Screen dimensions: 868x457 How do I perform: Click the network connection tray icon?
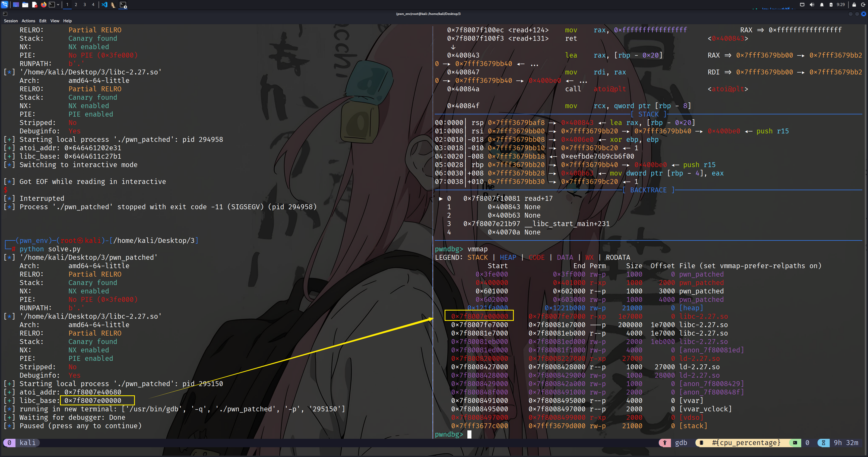point(802,4)
